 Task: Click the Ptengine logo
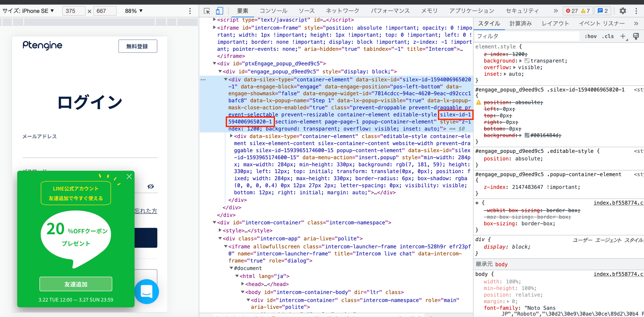click(x=43, y=45)
